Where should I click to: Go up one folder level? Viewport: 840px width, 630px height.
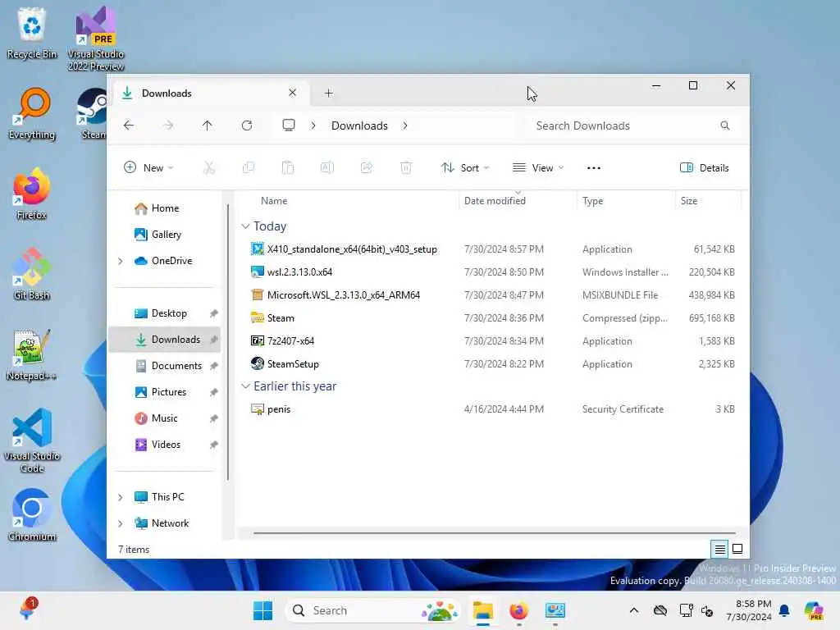tap(208, 126)
